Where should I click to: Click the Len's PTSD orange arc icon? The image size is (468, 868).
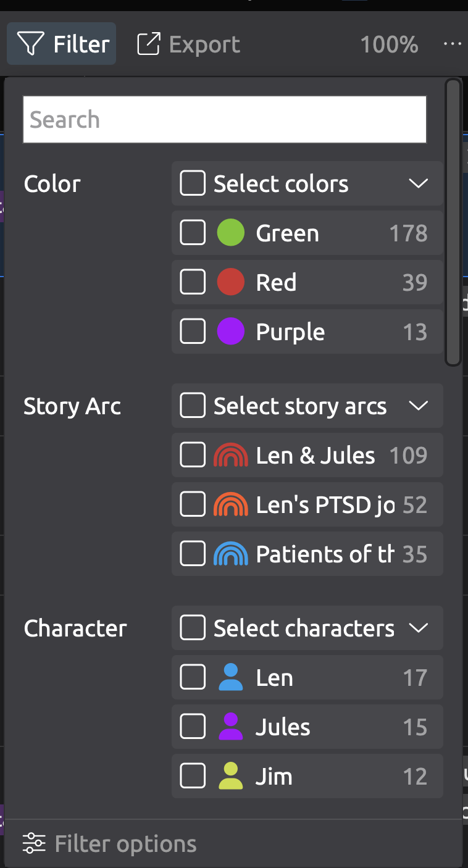pyautogui.click(x=230, y=505)
